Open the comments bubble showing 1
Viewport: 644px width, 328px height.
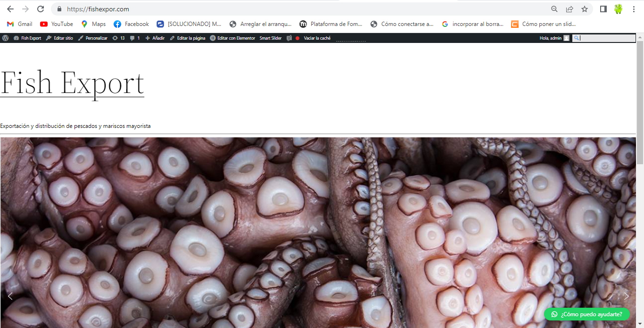pos(135,38)
